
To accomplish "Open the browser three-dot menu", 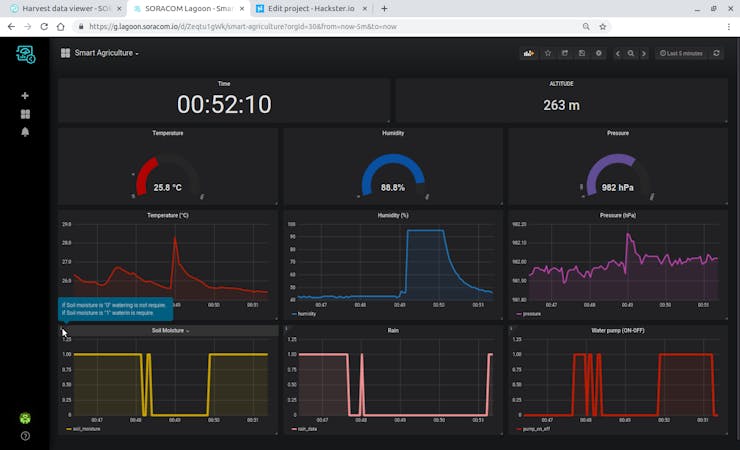I will coord(729,26).
